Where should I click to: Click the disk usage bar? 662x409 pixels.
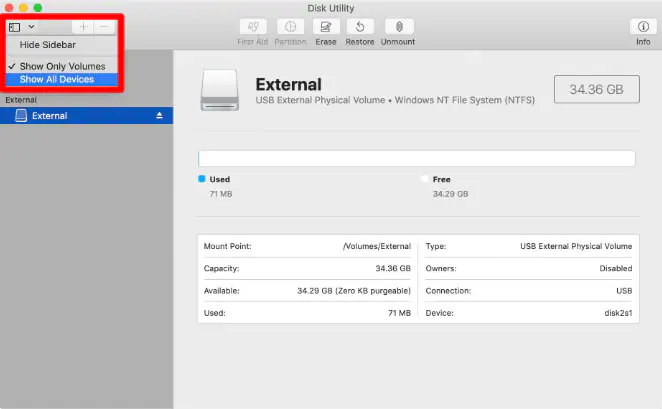coord(416,159)
